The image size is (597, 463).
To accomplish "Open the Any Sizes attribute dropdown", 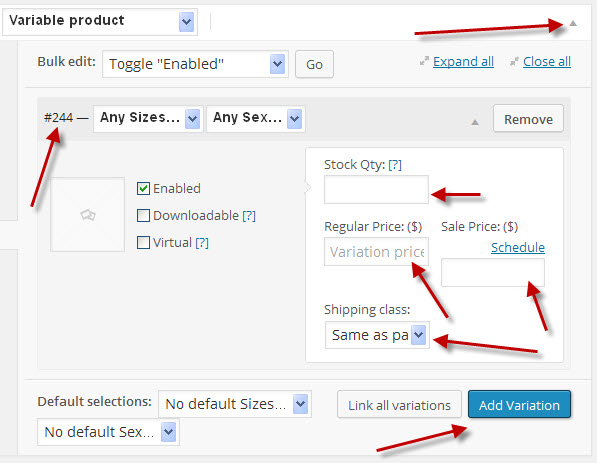I will pos(148,119).
